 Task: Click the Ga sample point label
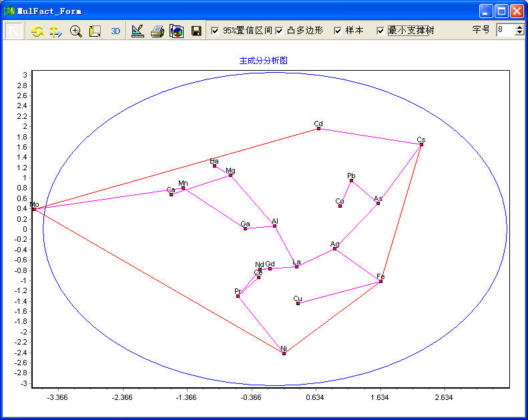[x=245, y=224]
